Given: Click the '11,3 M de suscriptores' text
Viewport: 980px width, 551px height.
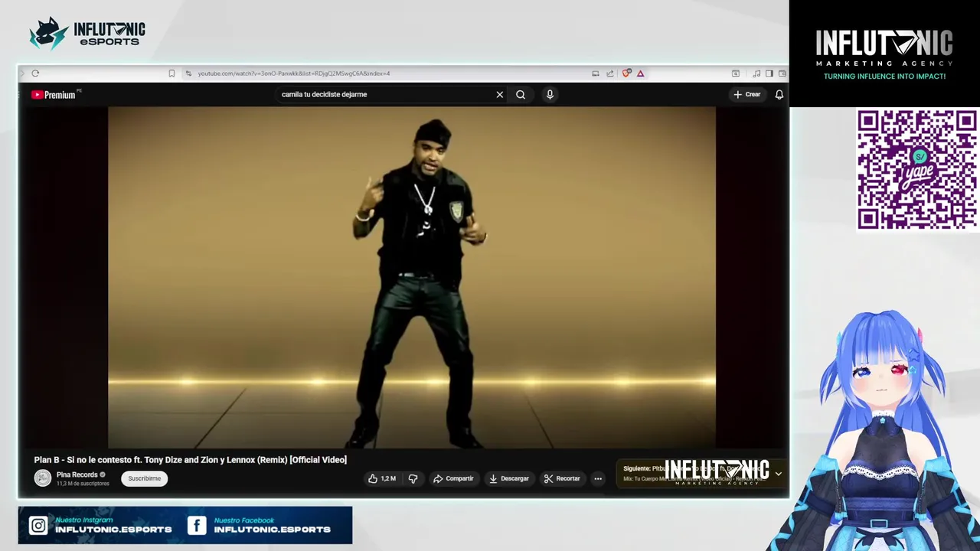Looking at the screenshot, I should (82, 484).
